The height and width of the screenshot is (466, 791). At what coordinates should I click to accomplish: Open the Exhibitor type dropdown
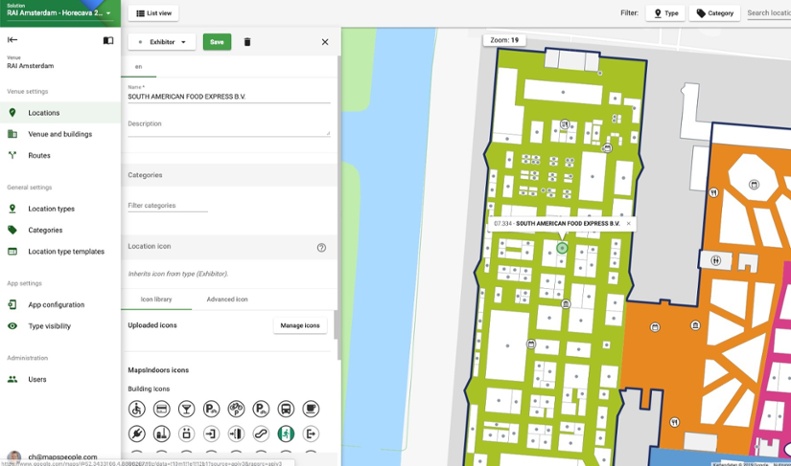click(x=162, y=42)
